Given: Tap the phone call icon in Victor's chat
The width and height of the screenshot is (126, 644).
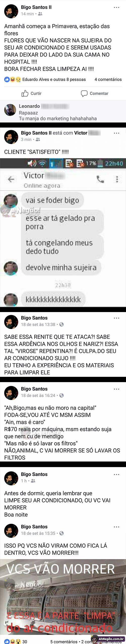Looking at the screenshot, I should tap(100, 179).
